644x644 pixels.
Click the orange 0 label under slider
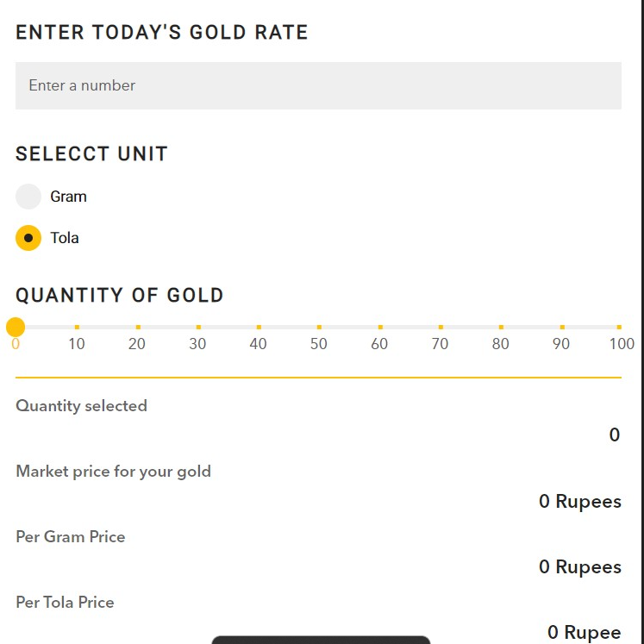[x=16, y=344]
